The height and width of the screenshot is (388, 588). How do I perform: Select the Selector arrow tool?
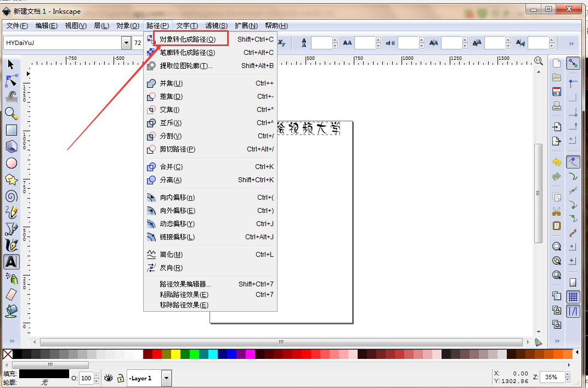pyautogui.click(x=11, y=66)
